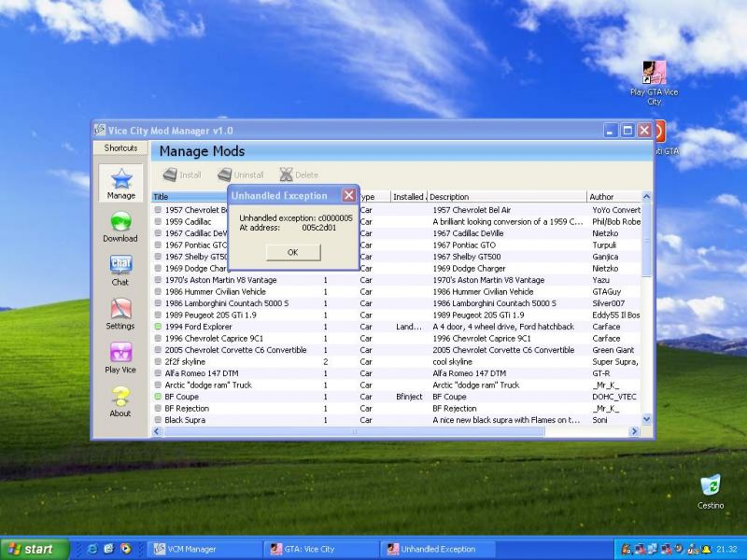Click the Internet Explorer quick launch icon

pos(92,549)
